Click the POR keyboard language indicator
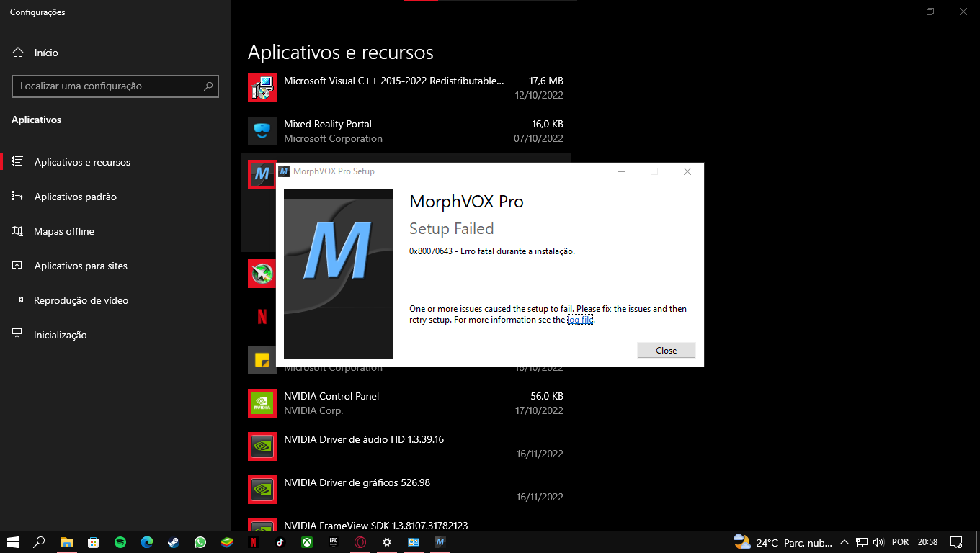The width and height of the screenshot is (980, 553). click(x=900, y=542)
